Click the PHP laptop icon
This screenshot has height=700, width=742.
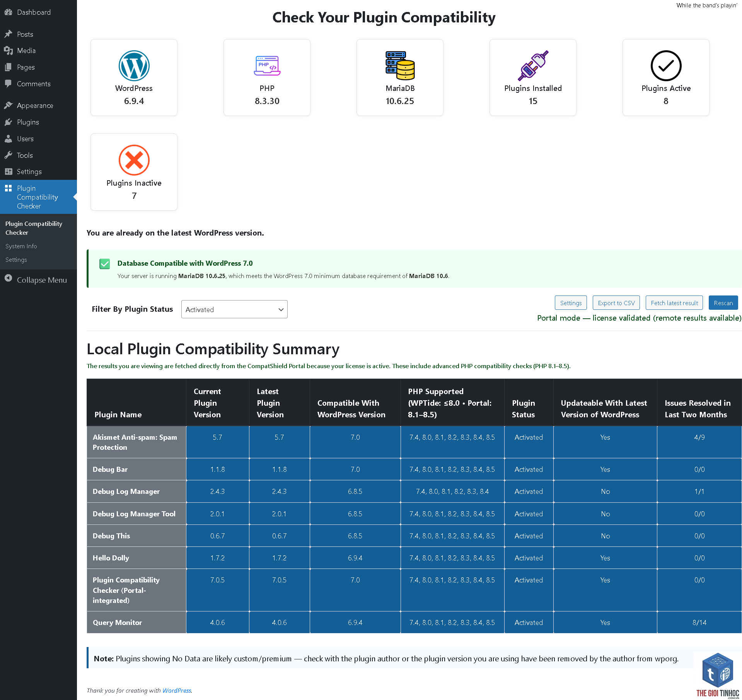pyautogui.click(x=267, y=66)
